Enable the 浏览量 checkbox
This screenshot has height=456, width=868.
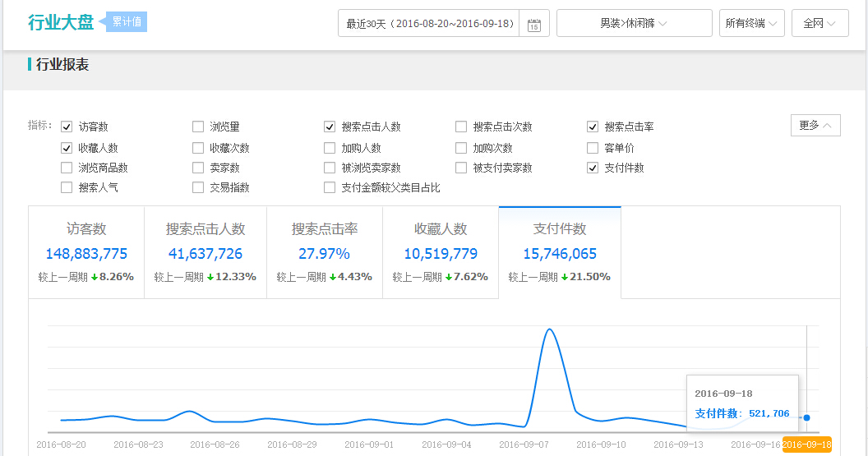coord(198,127)
